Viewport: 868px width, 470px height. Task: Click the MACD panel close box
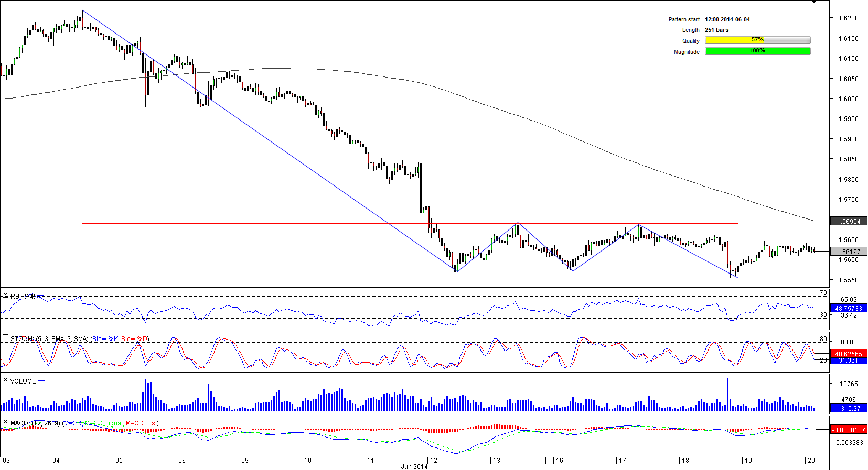(5, 422)
